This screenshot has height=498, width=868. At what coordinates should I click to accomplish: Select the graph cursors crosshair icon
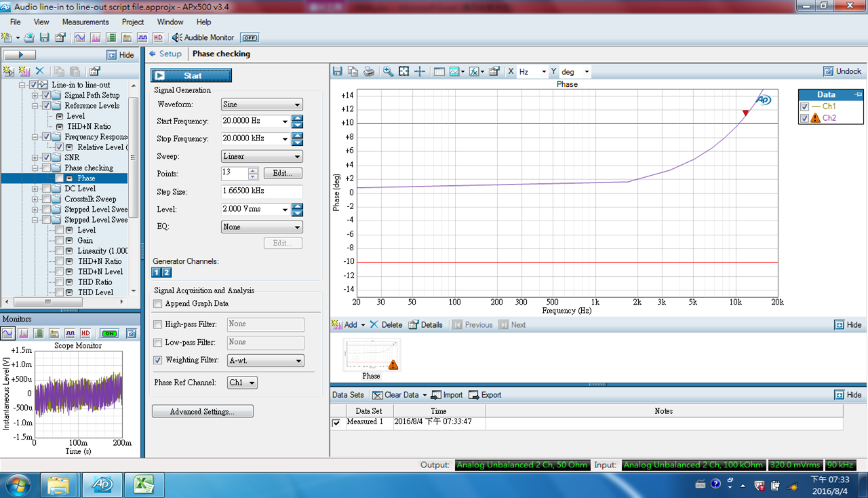tap(419, 71)
